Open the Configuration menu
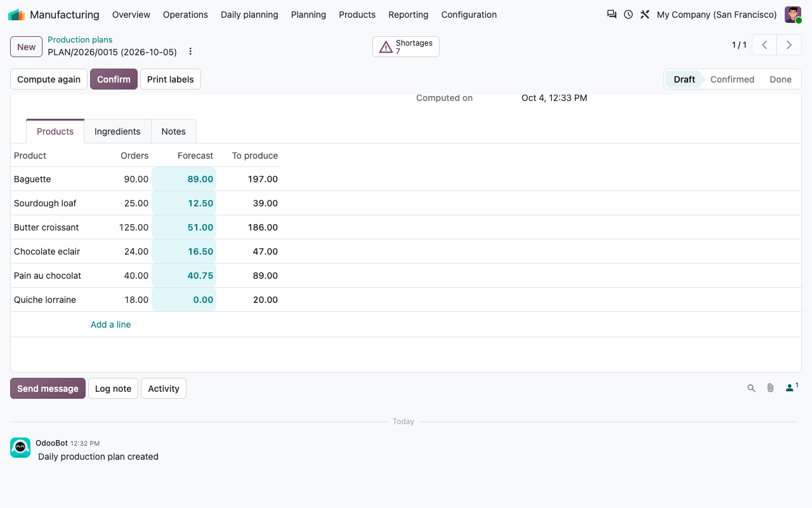 [x=469, y=15]
